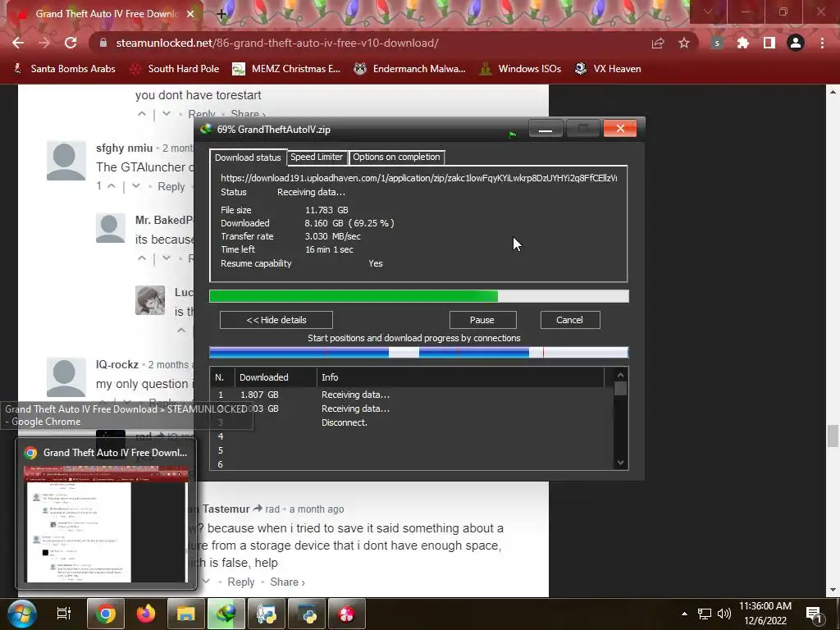The height and width of the screenshot is (630, 840).
Task: Click the Info column header
Action: click(x=461, y=377)
